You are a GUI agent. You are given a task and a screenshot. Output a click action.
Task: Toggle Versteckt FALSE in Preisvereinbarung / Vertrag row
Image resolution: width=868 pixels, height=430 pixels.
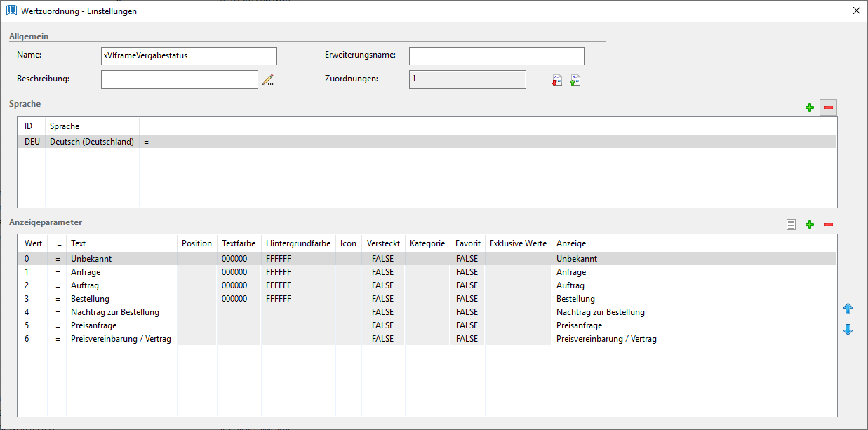point(382,339)
